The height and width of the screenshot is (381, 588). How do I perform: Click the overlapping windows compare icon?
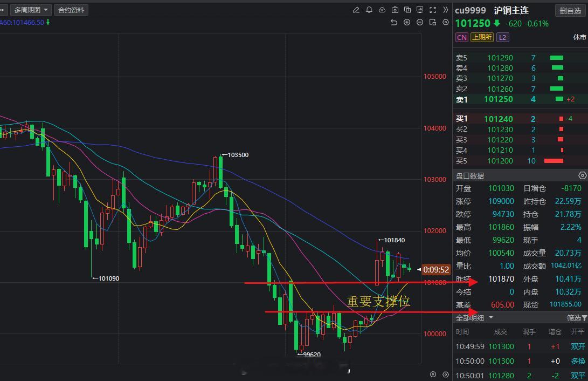[407, 10]
